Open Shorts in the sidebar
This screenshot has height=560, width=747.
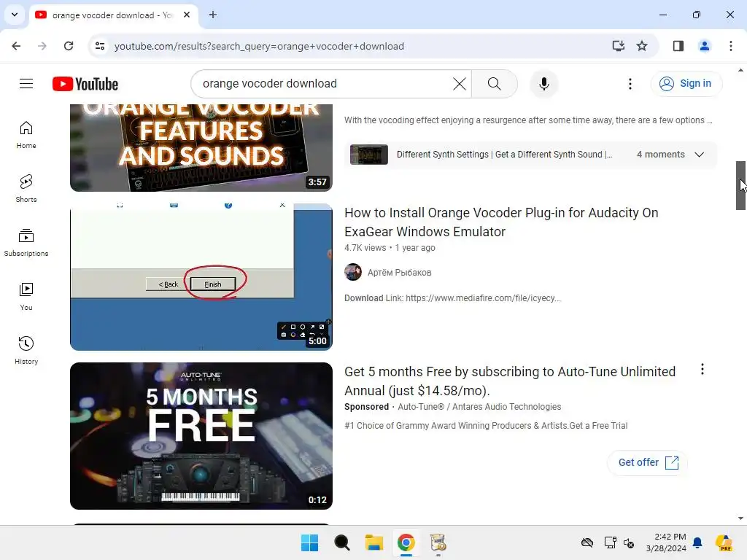(x=26, y=189)
